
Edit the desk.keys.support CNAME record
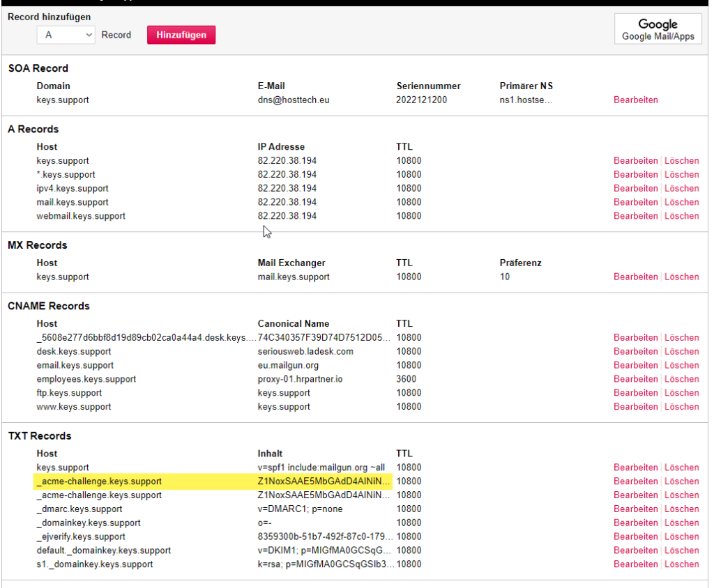[x=635, y=351]
